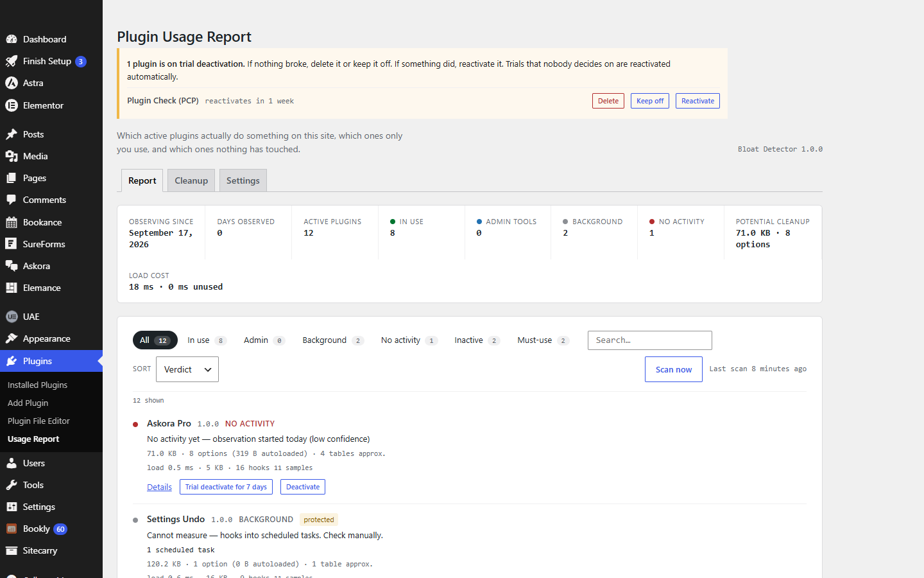
Task: Keep Plugin Check (PCP) off
Action: point(650,101)
